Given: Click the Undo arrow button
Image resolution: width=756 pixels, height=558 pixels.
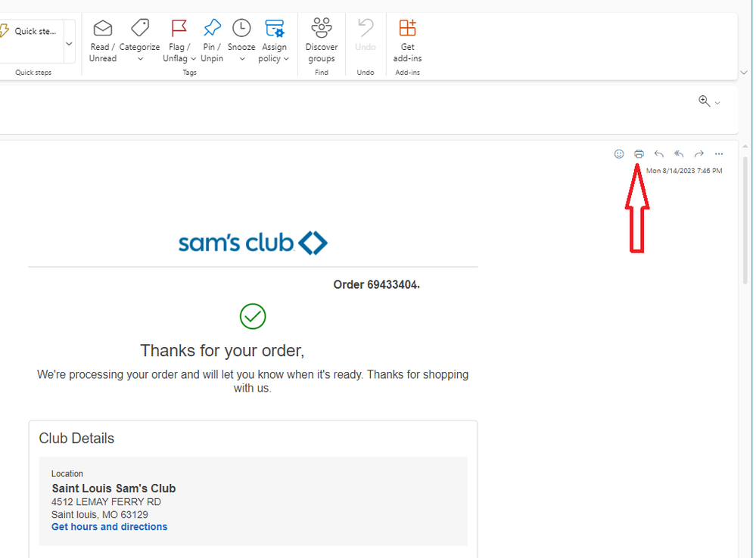Looking at the screenshot, I should tap(366, 35).
